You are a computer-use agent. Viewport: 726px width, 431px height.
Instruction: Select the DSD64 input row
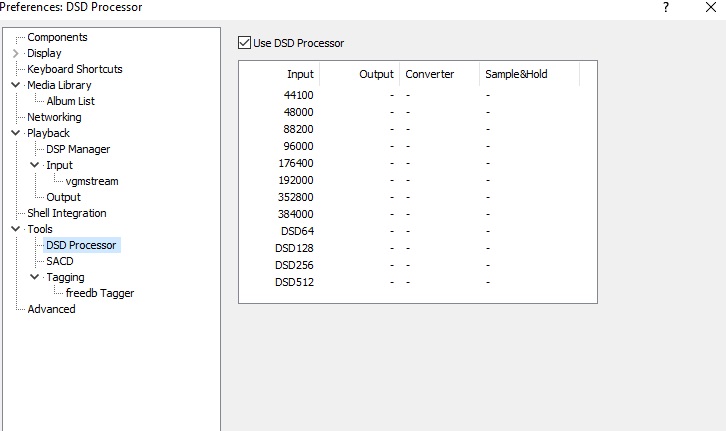[x=299, y=230]
